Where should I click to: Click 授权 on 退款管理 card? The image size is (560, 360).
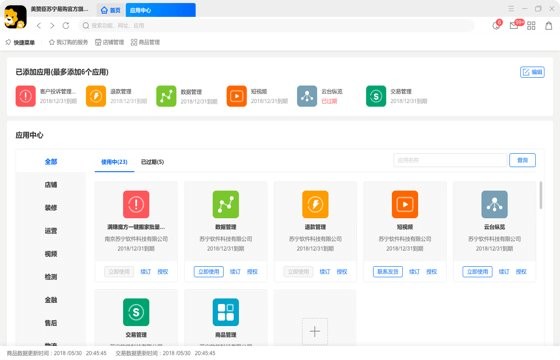tap(342, 272)
